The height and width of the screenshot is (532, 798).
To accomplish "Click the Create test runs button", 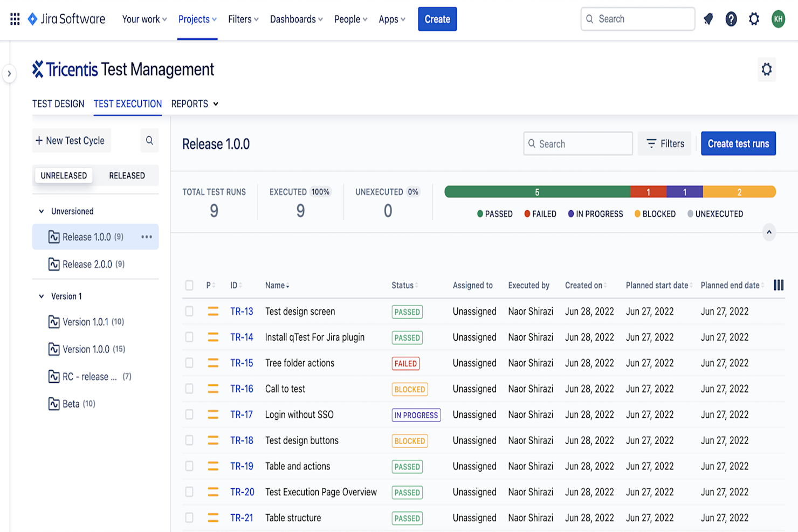I will [x=738, y=143].
